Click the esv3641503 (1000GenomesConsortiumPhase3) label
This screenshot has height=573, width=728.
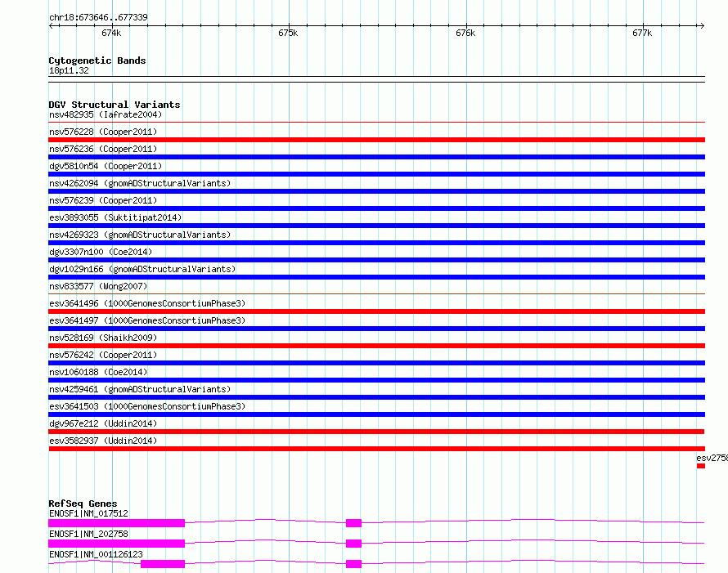(x=147, y=406)
